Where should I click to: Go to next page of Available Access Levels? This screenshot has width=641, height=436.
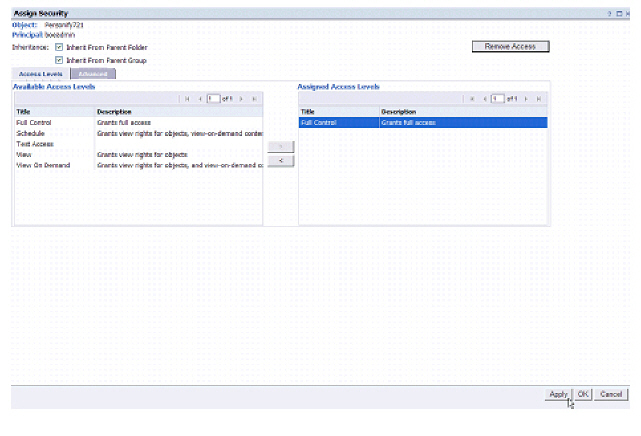tap(242, 99)
